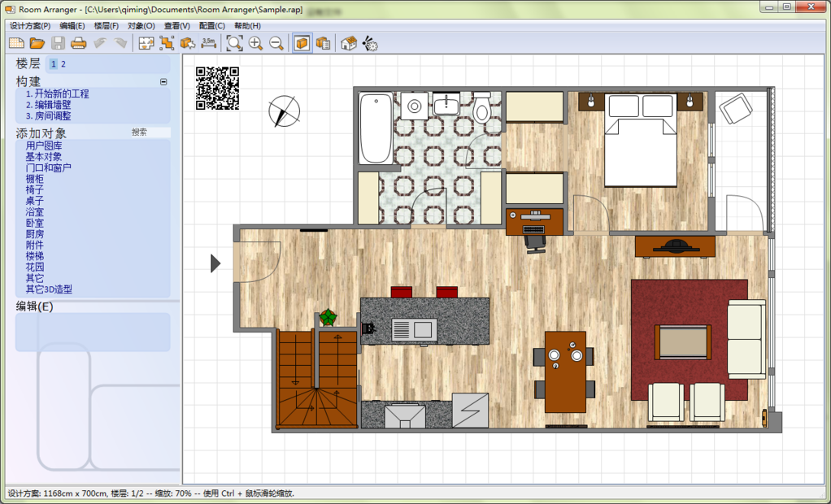Screen dimensions: 831x504
Task: Open the 3D house view icon
Action: (x=349, y=43)
